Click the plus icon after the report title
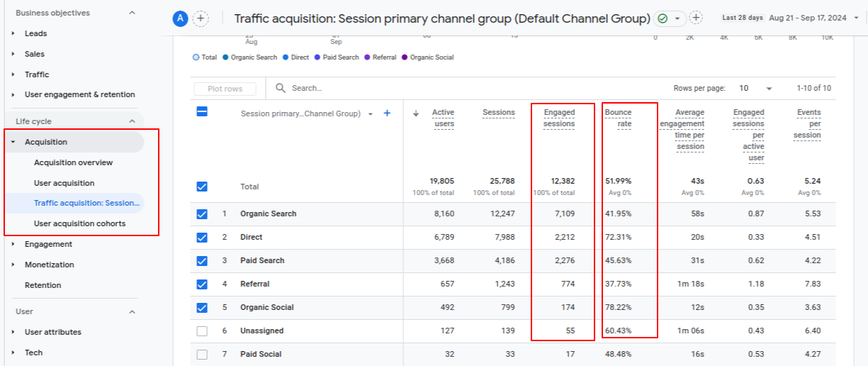This screenshot has width=868, height=366. click(x=697, y=18)
